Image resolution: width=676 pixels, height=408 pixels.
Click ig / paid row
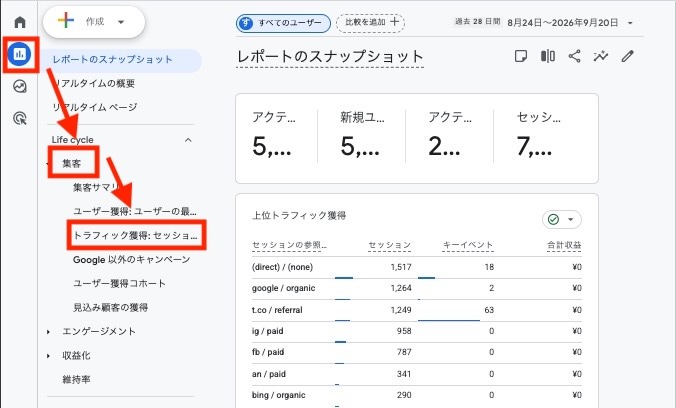click(416, 331)
